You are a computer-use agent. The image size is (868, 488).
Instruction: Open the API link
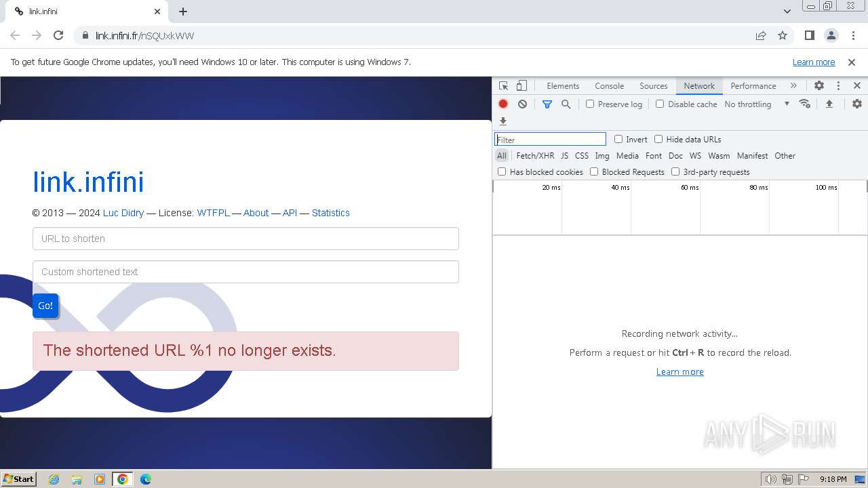pyautogui.click(x=290, y=213)
